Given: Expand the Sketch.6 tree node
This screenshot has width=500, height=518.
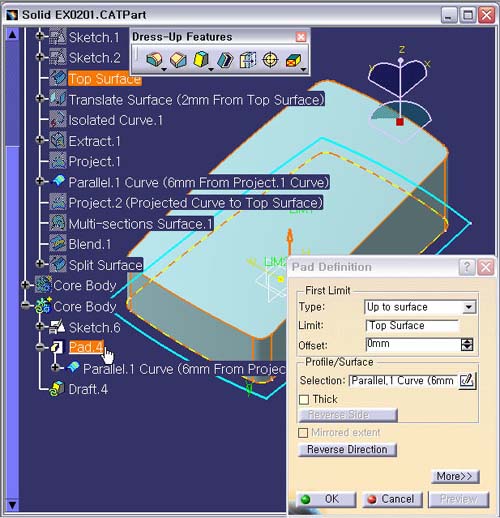Looking at the screenshot, I should point(40,326).
